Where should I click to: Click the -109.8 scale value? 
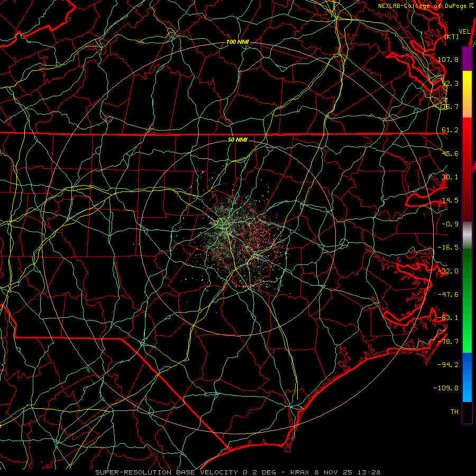[446, 388]
